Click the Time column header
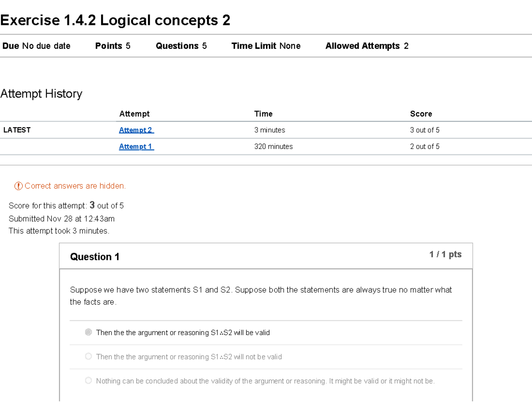Image resolution: width=532 pixels, height=411 pixels. 263,114
